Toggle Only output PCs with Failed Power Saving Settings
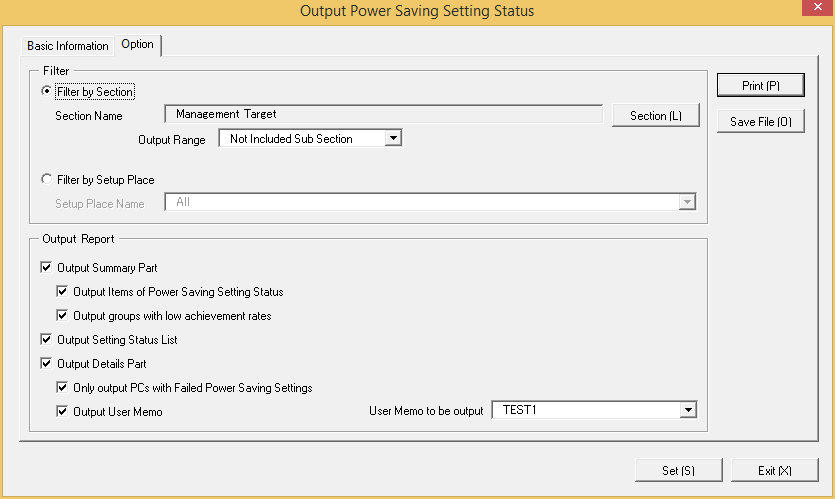The image size is (835, 499). (x=62, y=387)
